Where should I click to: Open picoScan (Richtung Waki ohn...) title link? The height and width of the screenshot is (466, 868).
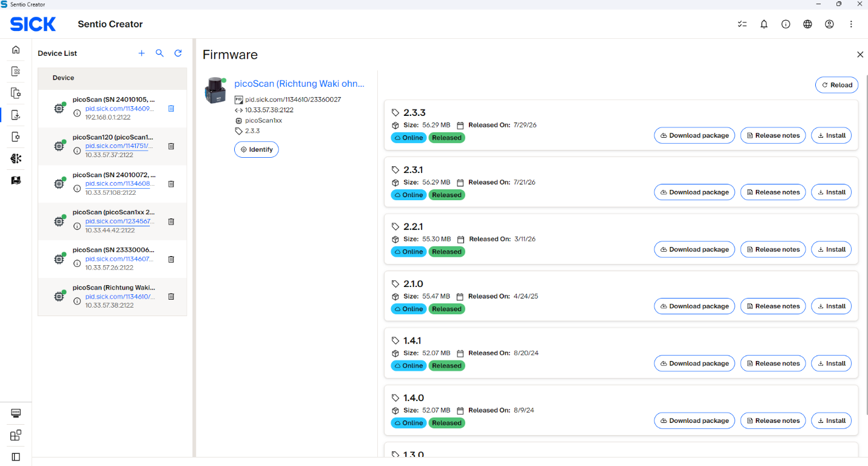[x=300, y=84]
